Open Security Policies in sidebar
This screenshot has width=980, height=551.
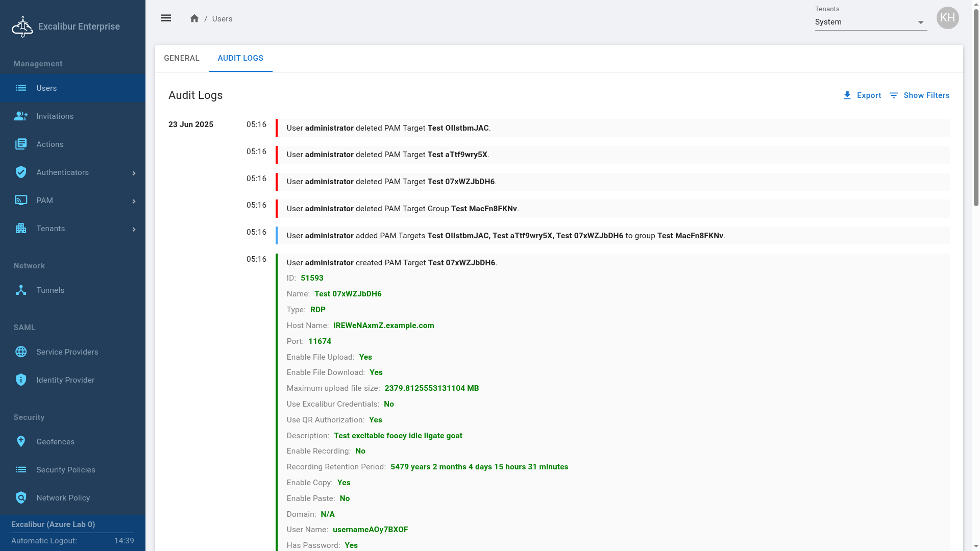point(65,470)
